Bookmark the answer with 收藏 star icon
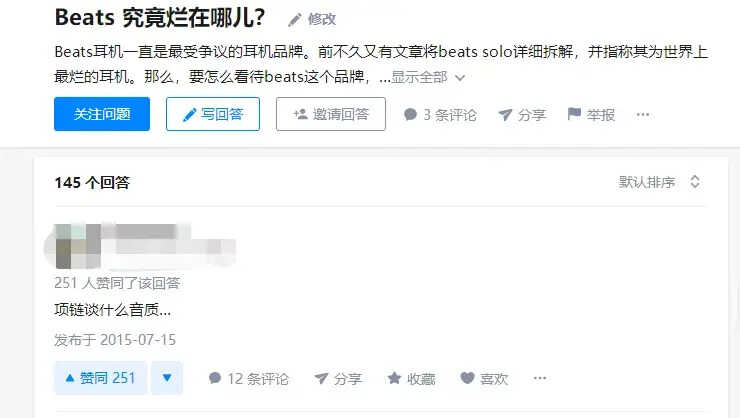The width and height of the screenshot is (740, 418). click(x=394, y=378)
